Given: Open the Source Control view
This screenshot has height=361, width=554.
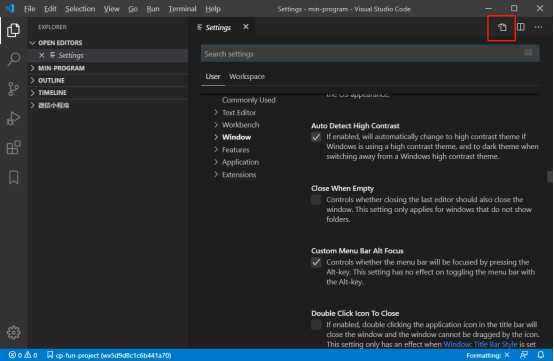Looking at the screenshot, I should tap(13, 89).
